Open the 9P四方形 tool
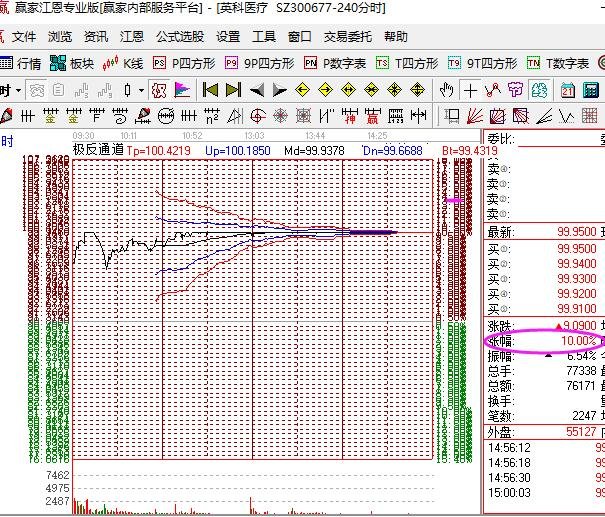 click(260, 63)
